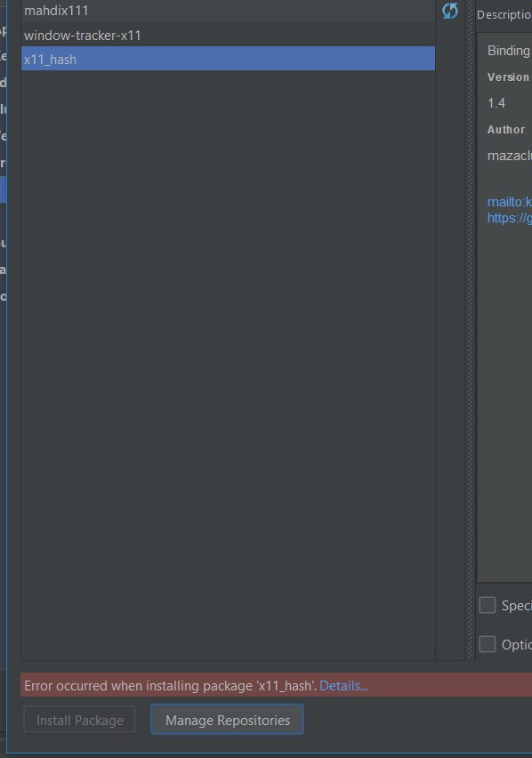Open the mailto author link
The width and height of the screenshot is (532, 758).
coord(509,202)
